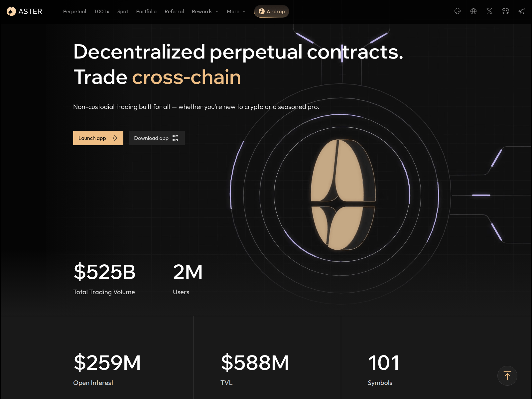
Task: Click the globe language icon
Action: click(x=473, y=11)
